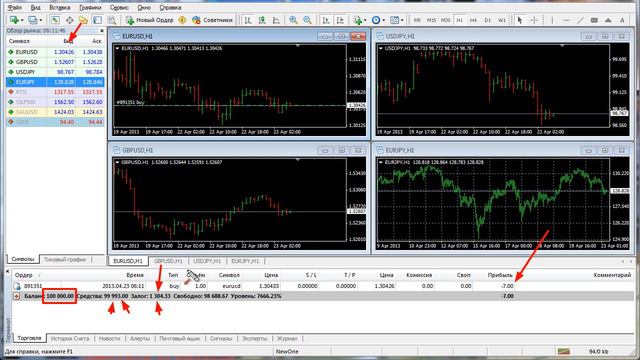Open the Strategy Tester icon
The height and width of the screenshot is (360, 640).
coord(111,20)
